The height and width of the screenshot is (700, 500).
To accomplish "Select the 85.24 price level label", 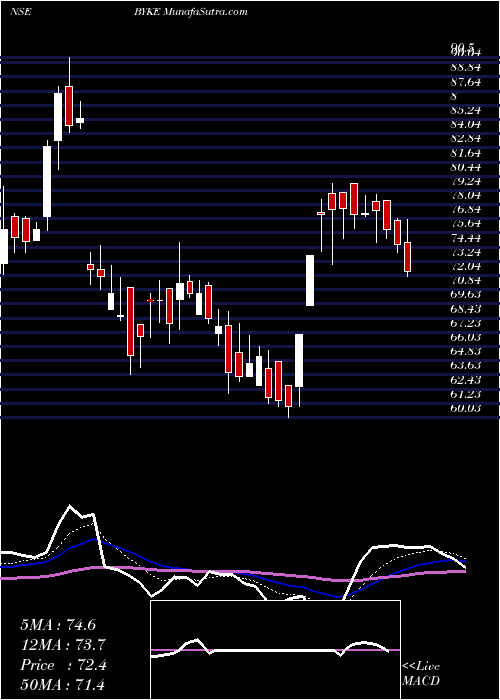I will [x=466, y=110].
